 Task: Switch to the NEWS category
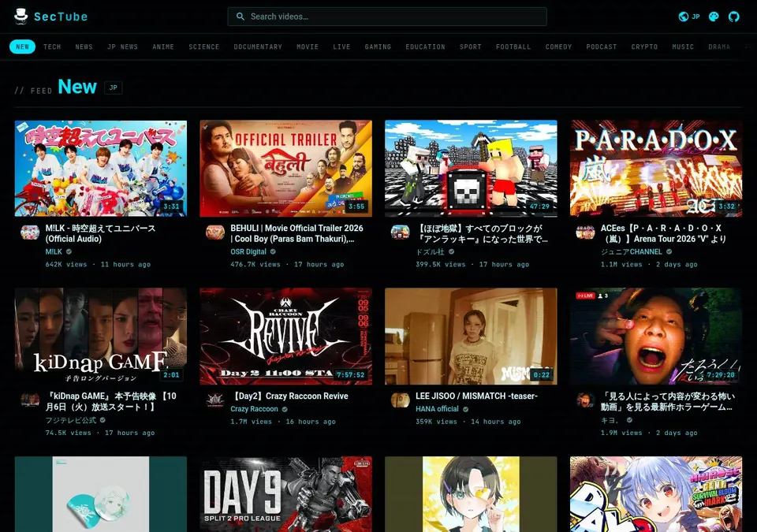tap(84, 47)
